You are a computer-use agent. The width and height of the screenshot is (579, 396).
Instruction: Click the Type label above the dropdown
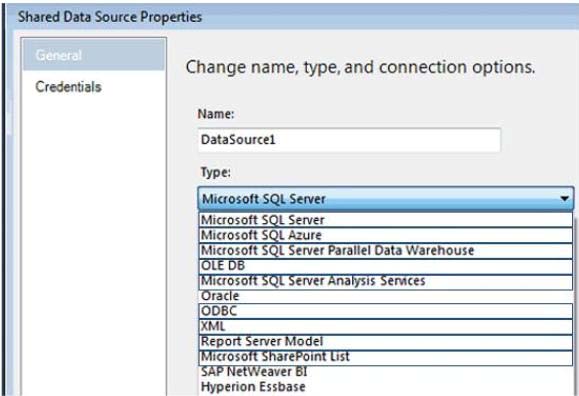[x=216, y=173]
